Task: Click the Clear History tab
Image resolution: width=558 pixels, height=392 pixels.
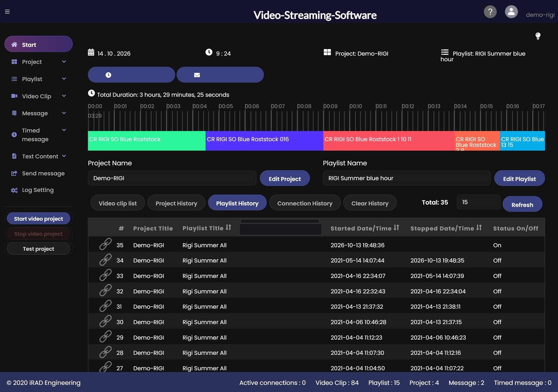Action: click(370, 203)
